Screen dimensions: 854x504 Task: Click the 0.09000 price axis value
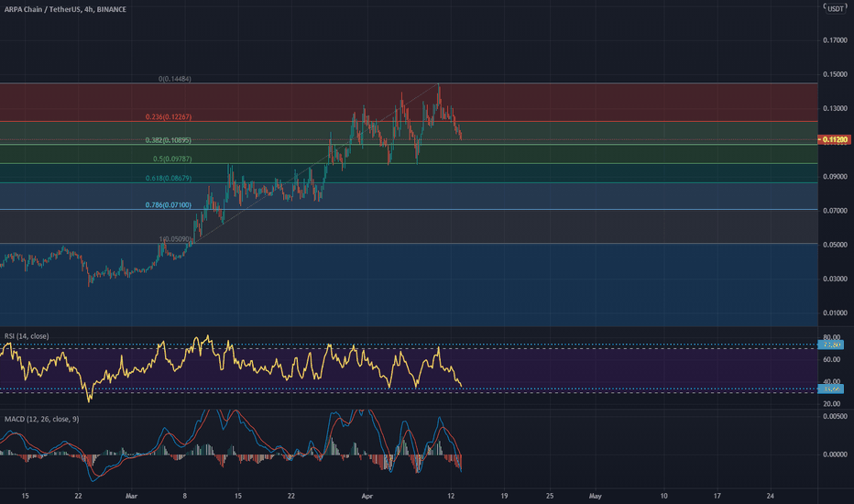click(x=835, y=177)
